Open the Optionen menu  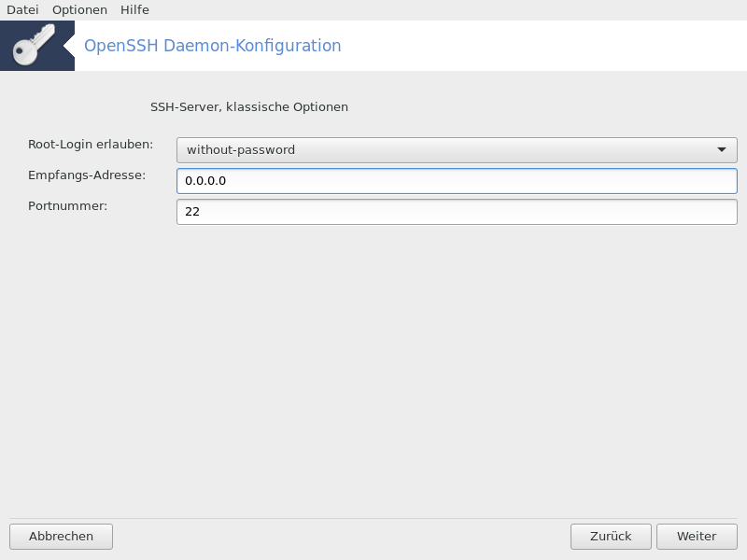pos(79,10)
